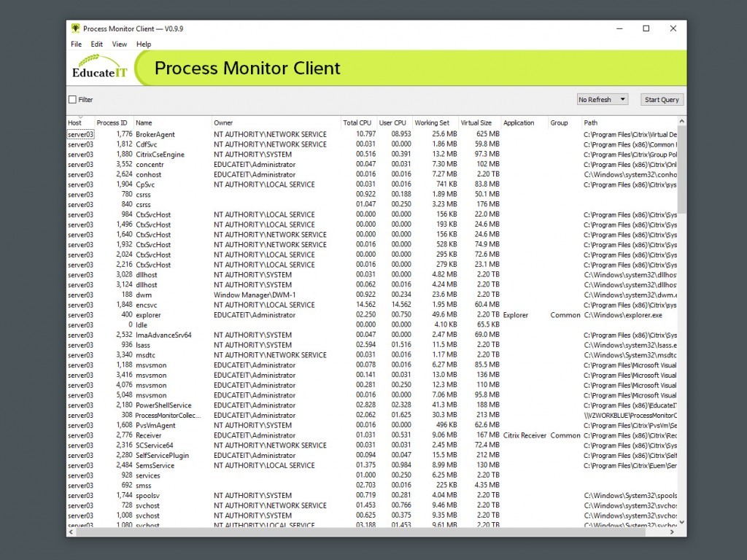Click the Working Set column header
The height and width of the screenshot is (560, 747).
pyautogui.click(x=432, y=123)
